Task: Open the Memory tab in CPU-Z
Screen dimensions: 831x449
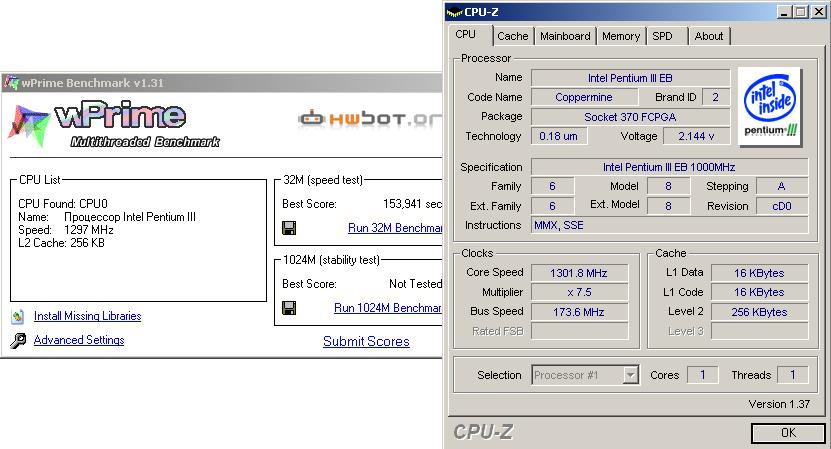Action: [621, 36]
